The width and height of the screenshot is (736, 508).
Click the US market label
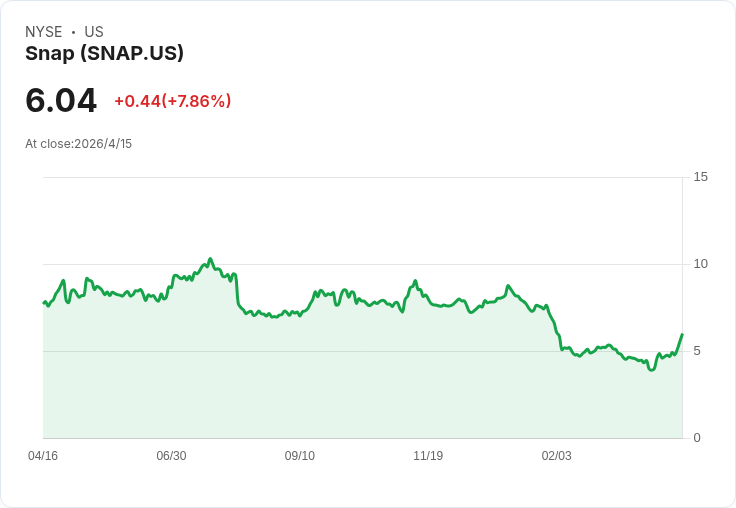point(94,32)
